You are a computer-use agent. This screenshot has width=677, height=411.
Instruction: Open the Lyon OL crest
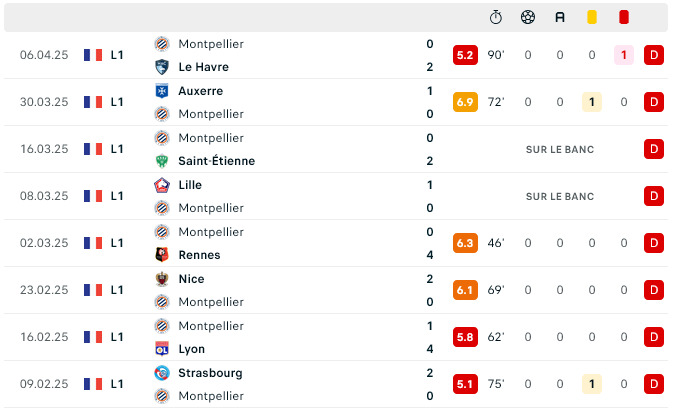[161, 349]
